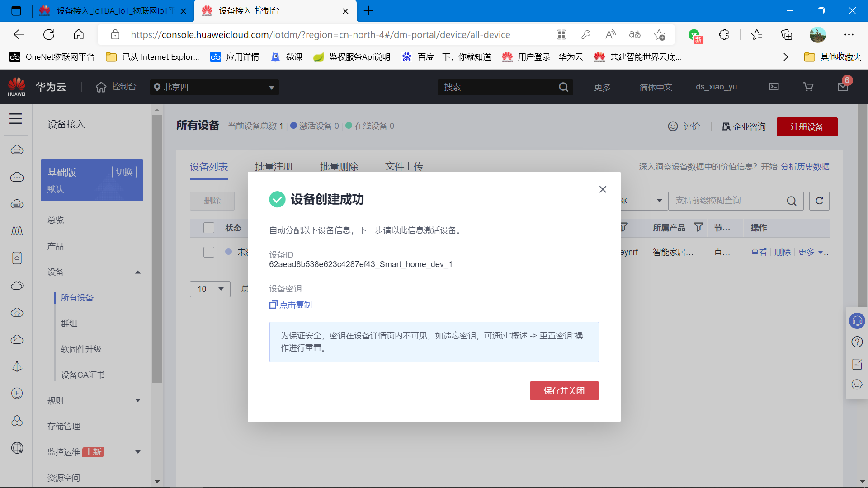The width and height of the screenshot is (868, 488).
Task: Open console home (控制台) icon
Action: click(101, 87)
